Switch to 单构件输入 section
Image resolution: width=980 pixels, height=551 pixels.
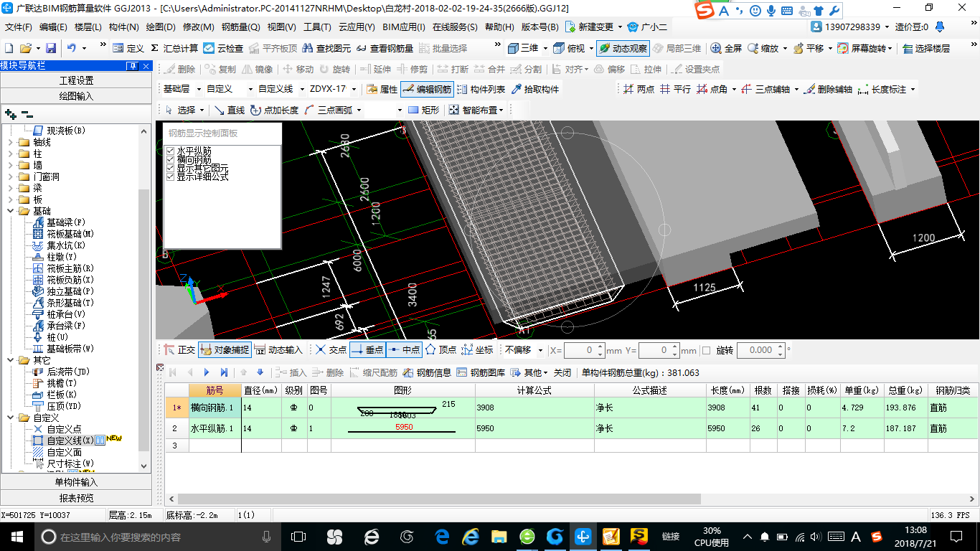pyautogui.click(x=76, y=482)
